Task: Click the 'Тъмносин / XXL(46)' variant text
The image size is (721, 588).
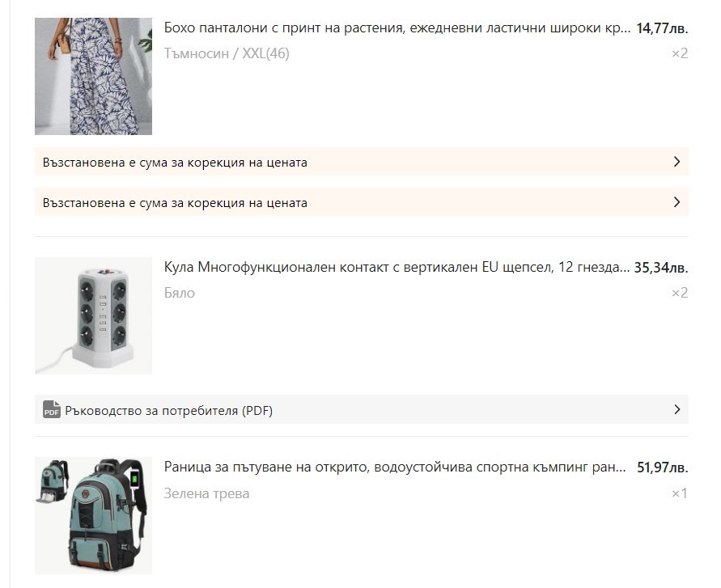Action: coord(227,54)
